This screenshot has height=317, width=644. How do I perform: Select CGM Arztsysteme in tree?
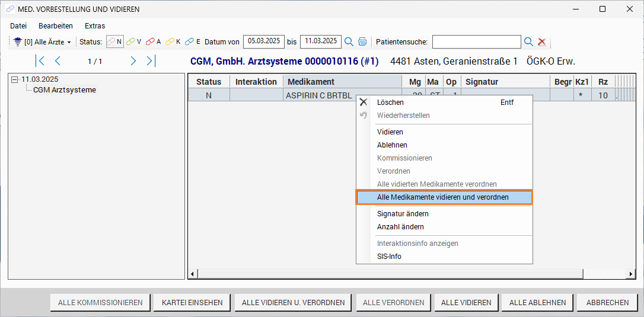click(64, 90)
